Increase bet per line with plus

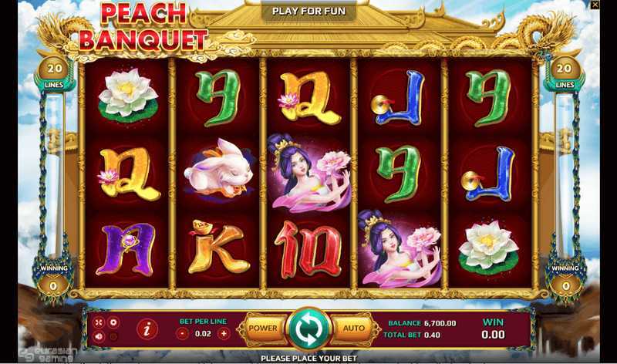pos(224,334)
